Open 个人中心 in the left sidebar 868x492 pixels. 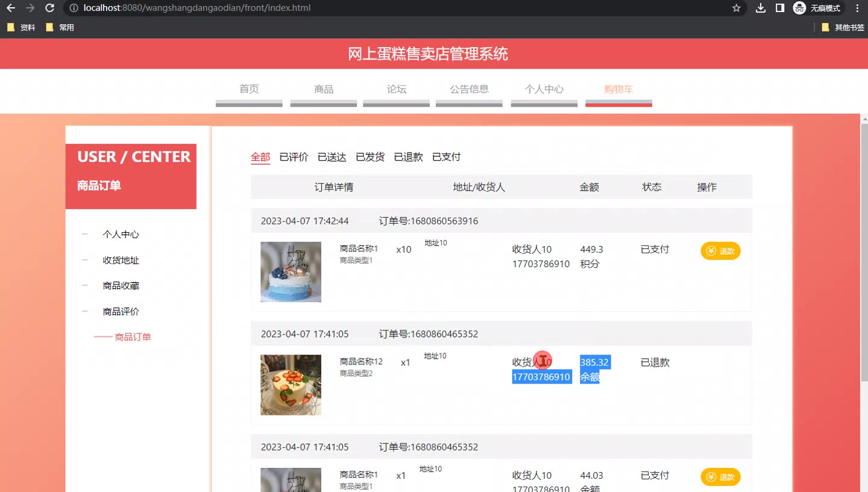(x=121, y=235)
